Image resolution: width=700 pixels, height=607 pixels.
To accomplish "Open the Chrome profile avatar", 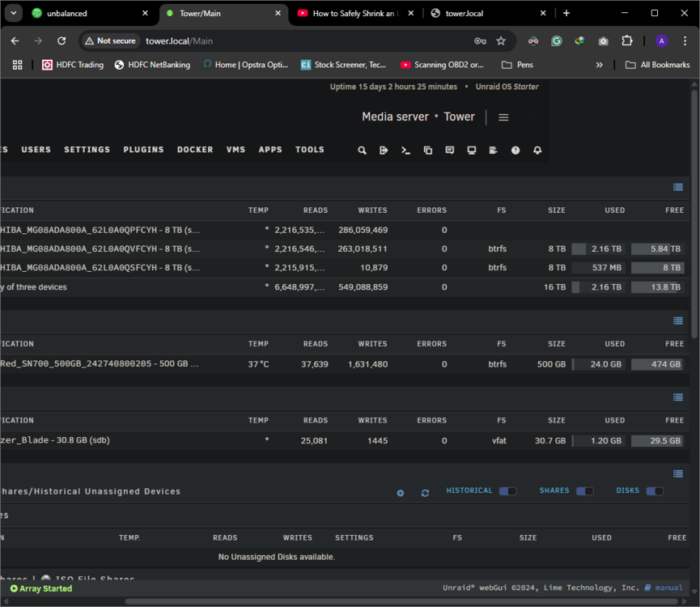I will [662, 41].
